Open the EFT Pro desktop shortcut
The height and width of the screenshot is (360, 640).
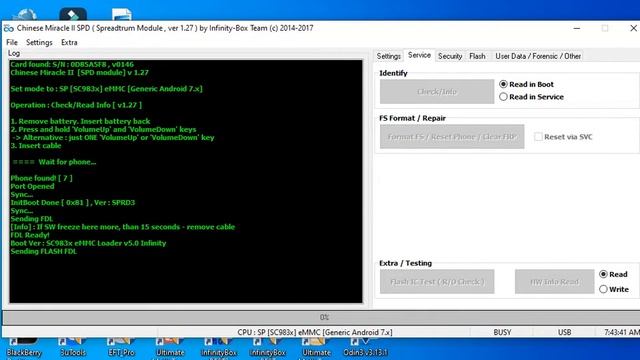point(121,347)
